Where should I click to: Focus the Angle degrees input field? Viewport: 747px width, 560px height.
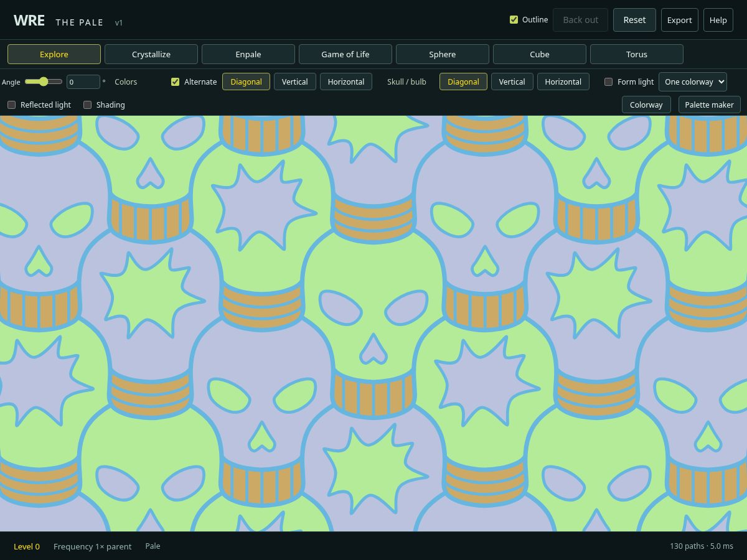(x=83, y=82)
